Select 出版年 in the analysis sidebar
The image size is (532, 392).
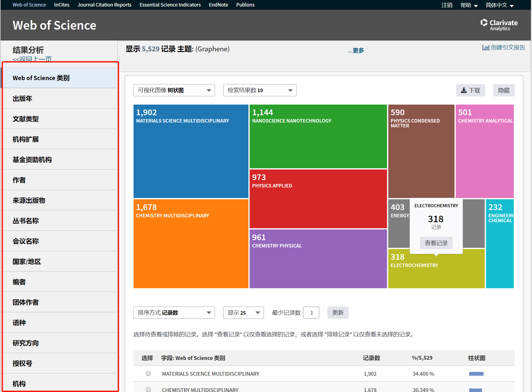[22, 98]
